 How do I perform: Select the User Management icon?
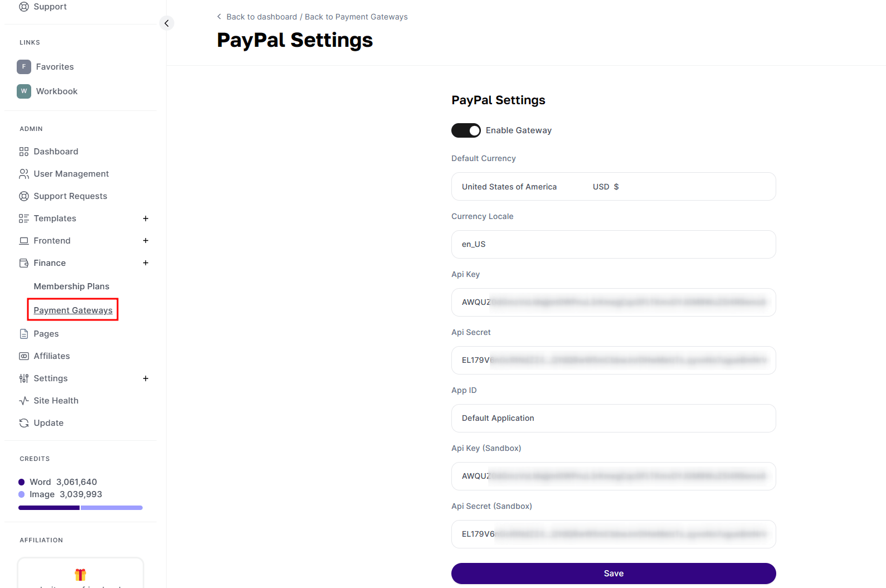pos(24,173)
